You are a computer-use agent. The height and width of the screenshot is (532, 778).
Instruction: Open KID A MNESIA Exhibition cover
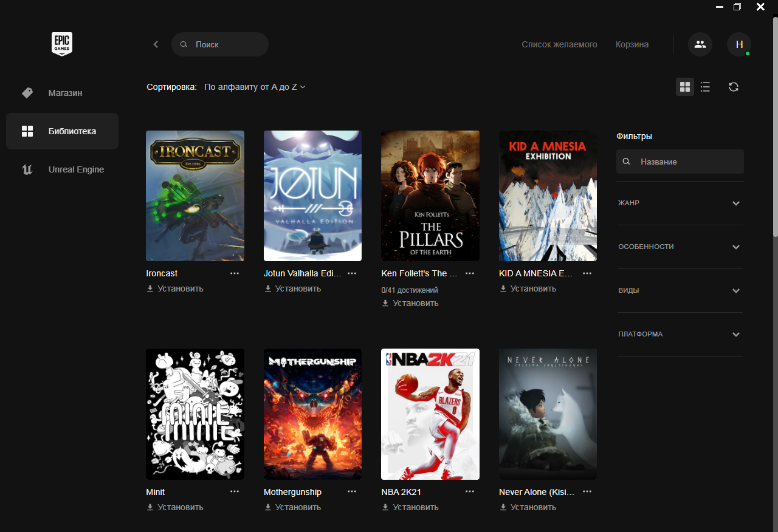548,196
